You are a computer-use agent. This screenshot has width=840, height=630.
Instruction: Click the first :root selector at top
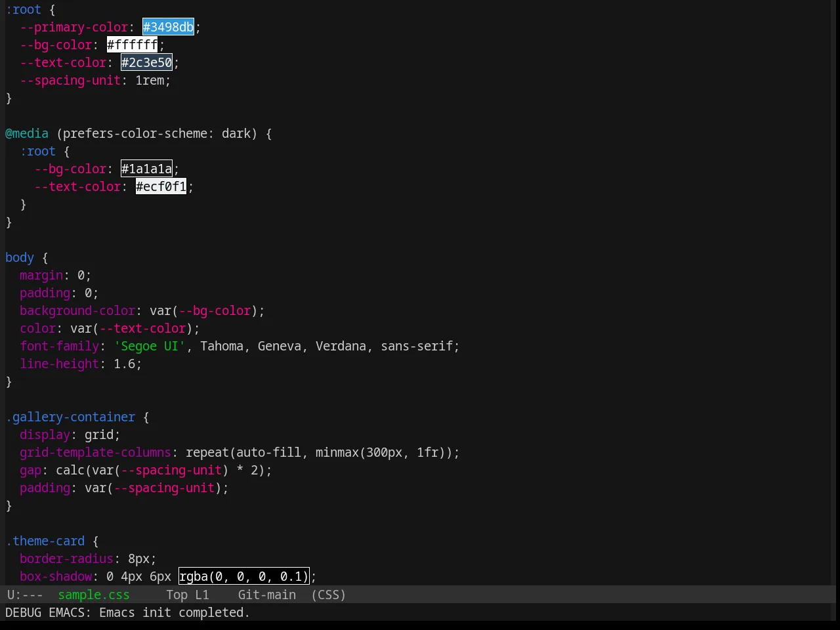click(x=24, y=9)
